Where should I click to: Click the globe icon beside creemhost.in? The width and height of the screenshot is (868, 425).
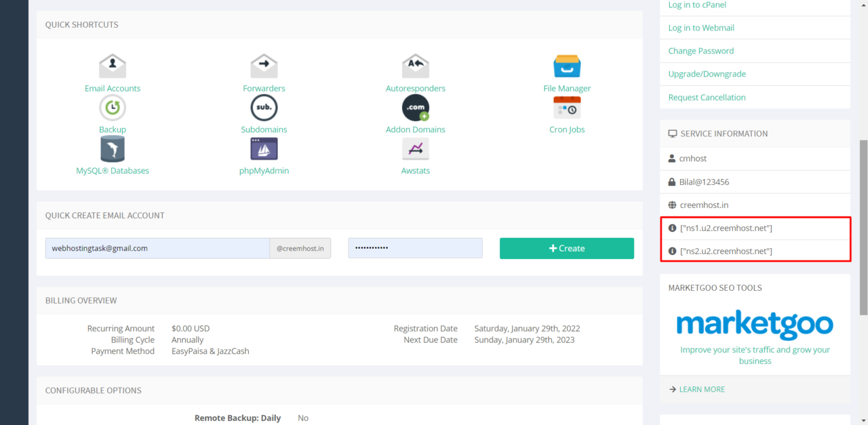coord(672,205)
